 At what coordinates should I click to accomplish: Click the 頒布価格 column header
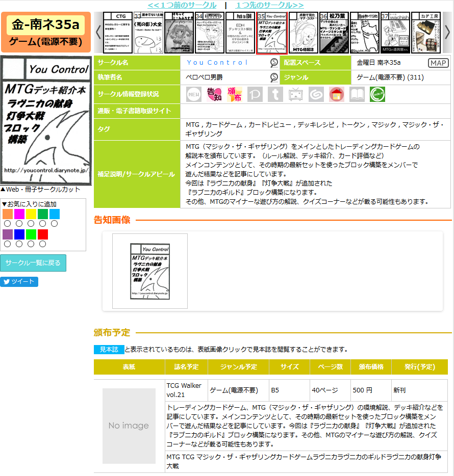tap(371, 367)
